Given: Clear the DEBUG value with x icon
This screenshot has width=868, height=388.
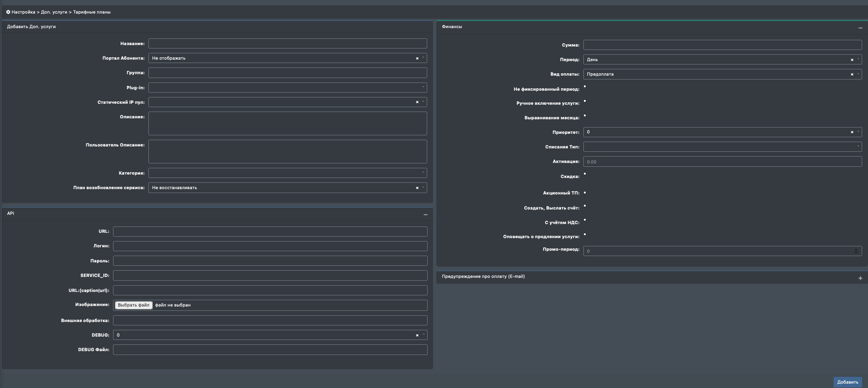Looking at the screenshot, I should [x=417, y=335].
